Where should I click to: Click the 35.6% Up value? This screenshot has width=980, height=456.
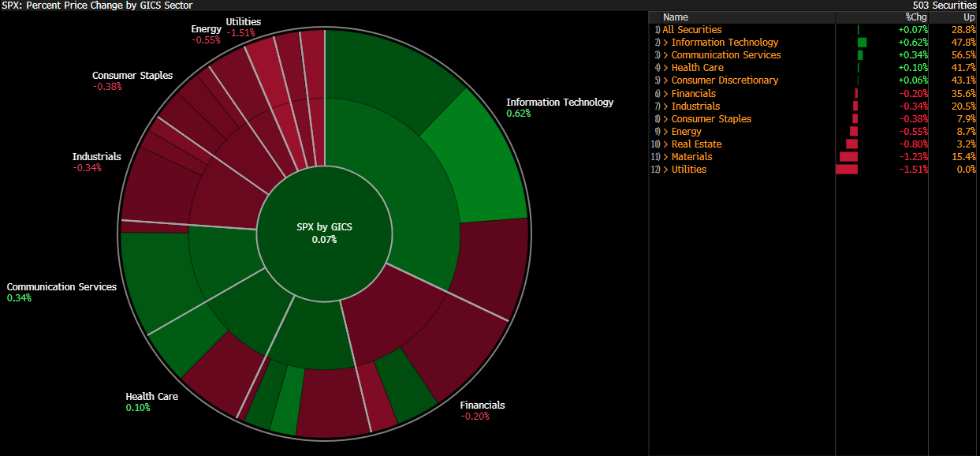[963, 94]
